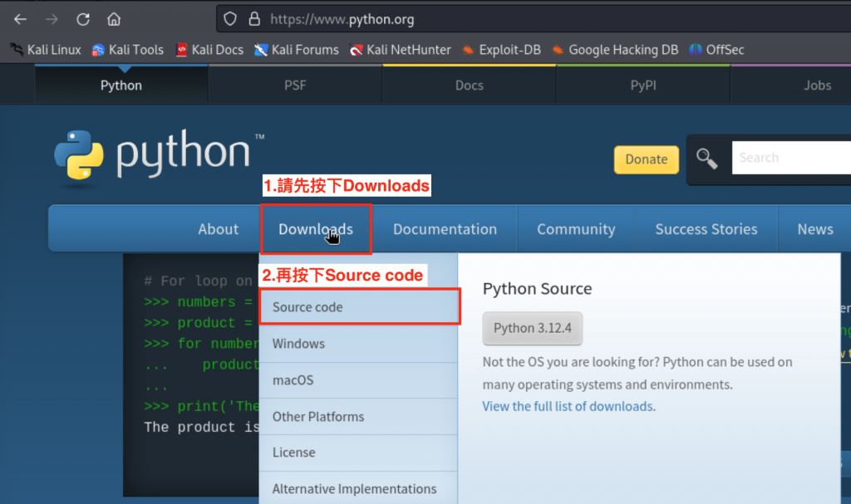The width and height of the screenshot is (851, 504).
Task: Choose Source code from Downloads dropdown
Action: pyautogui.click(x=359, y=307)
